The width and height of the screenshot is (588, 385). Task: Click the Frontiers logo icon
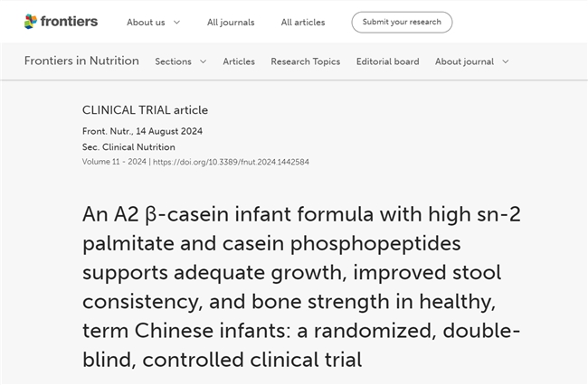[x=32, y=22]
